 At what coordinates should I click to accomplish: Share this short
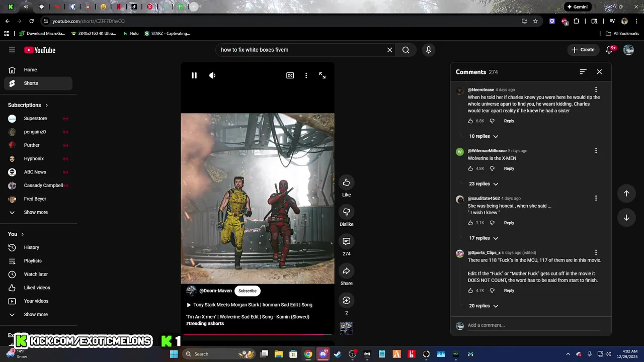(x=346, y=271)
